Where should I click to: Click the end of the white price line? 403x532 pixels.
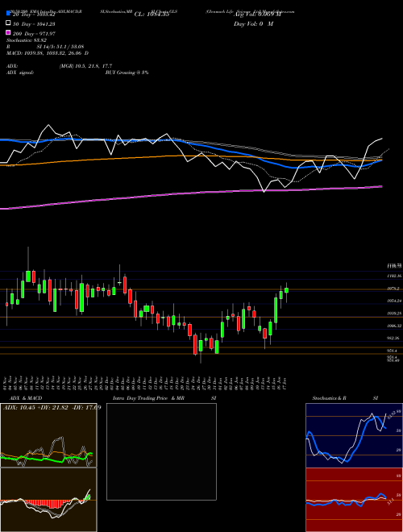coord(382,139)
